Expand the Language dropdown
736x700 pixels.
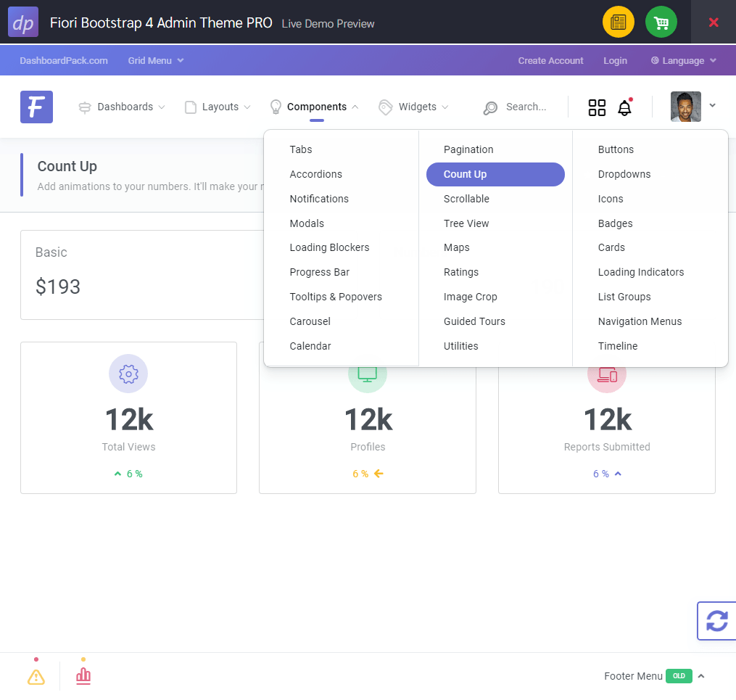tap(684, 61)
